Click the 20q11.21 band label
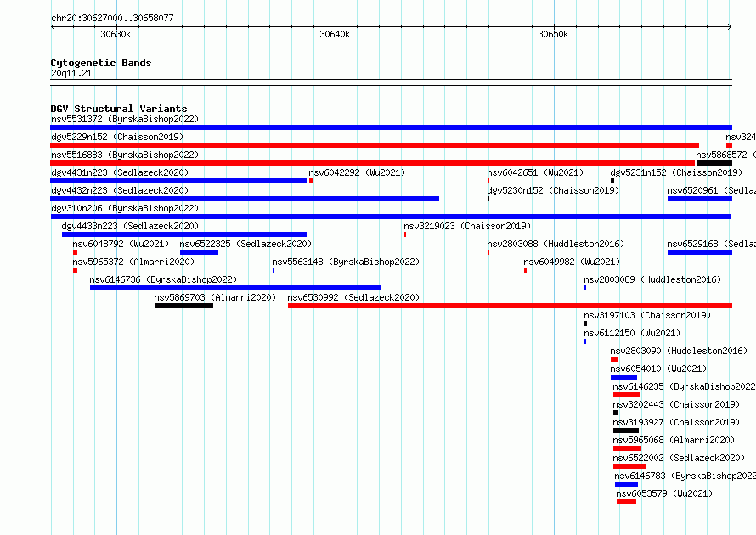 coord(71,73)
